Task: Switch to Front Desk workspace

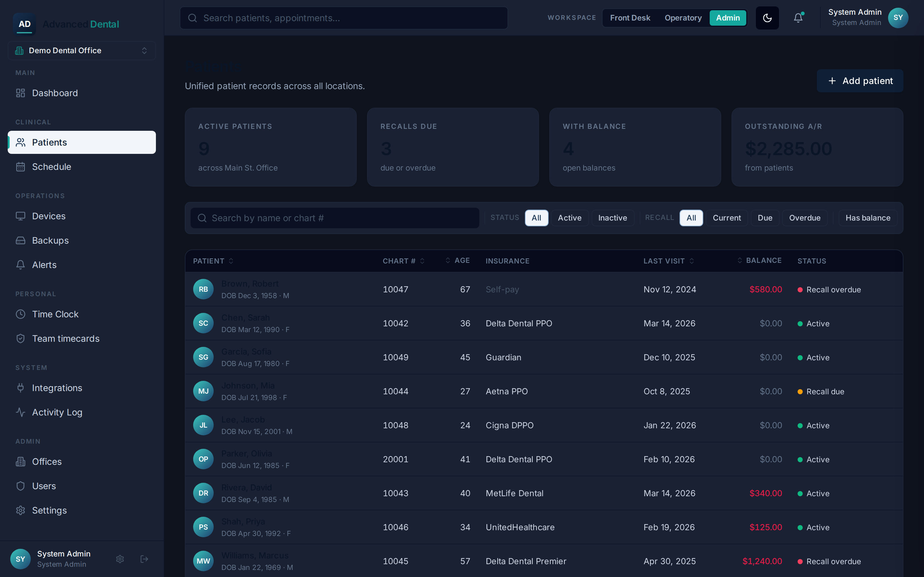Action: [x=630, y=18]
